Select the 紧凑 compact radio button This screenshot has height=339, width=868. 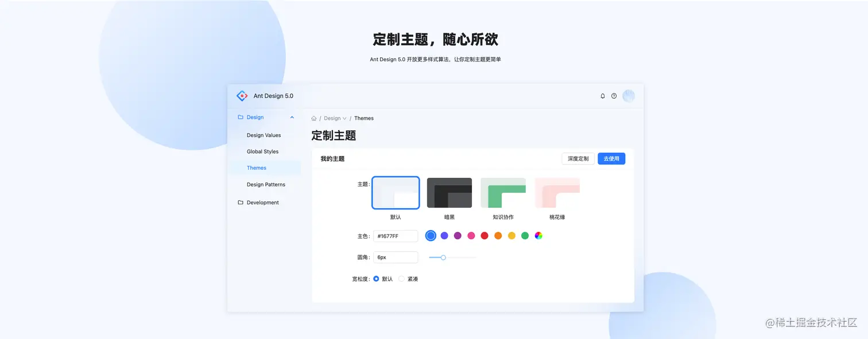[401, 279]
